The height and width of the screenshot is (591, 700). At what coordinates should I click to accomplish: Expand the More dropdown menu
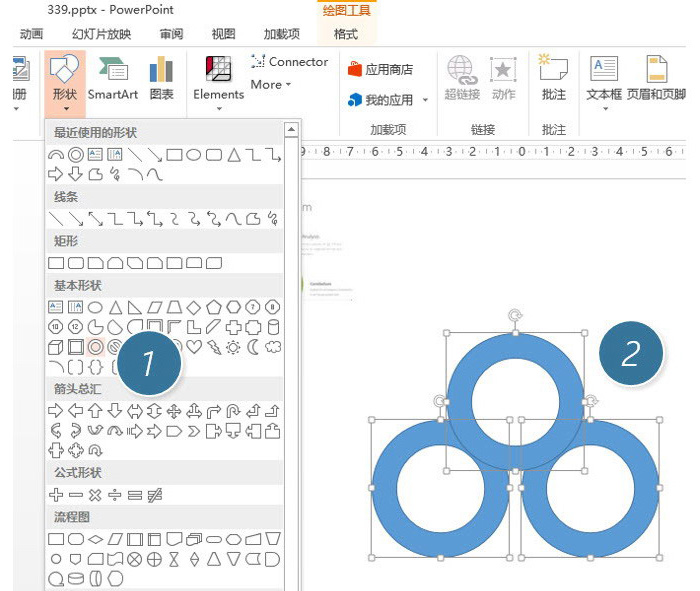point(270,85)
